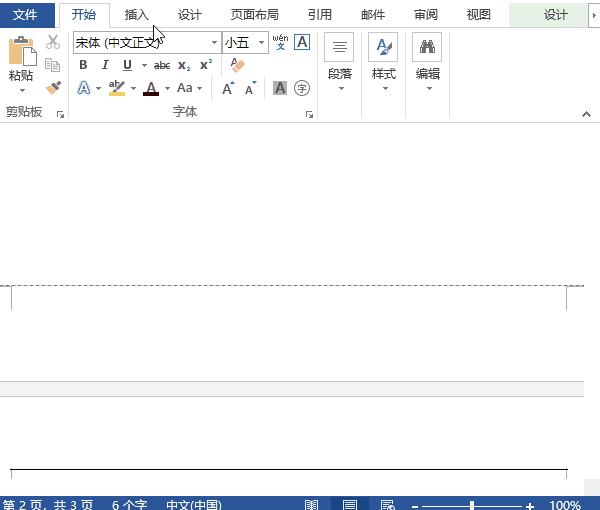
Task: Toggle bold formatting
Action: pyautogui.click(x=83, y=65)
